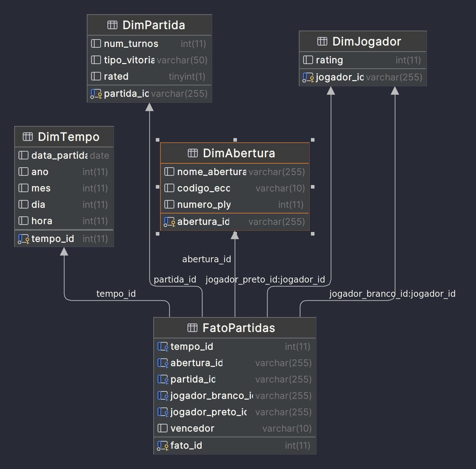The height and width of the screenshot is (469, 476).
Task: Click the column icon next to tipo_vitoria
Action: (x=96, y=60)
